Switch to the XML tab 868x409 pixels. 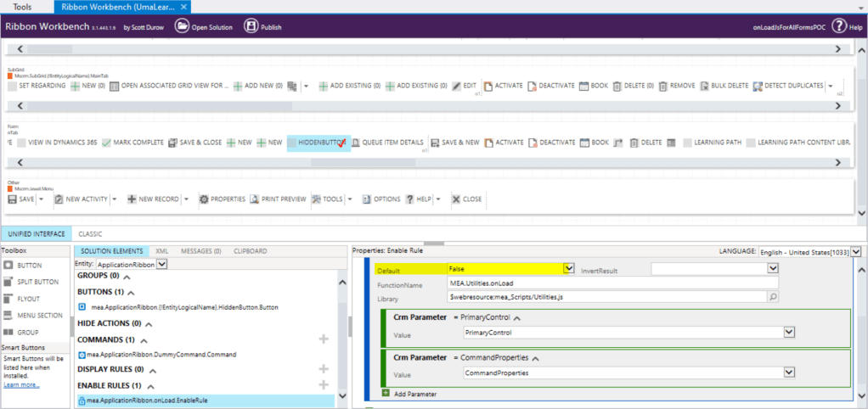pyautogui.click(x=161, y=251)
